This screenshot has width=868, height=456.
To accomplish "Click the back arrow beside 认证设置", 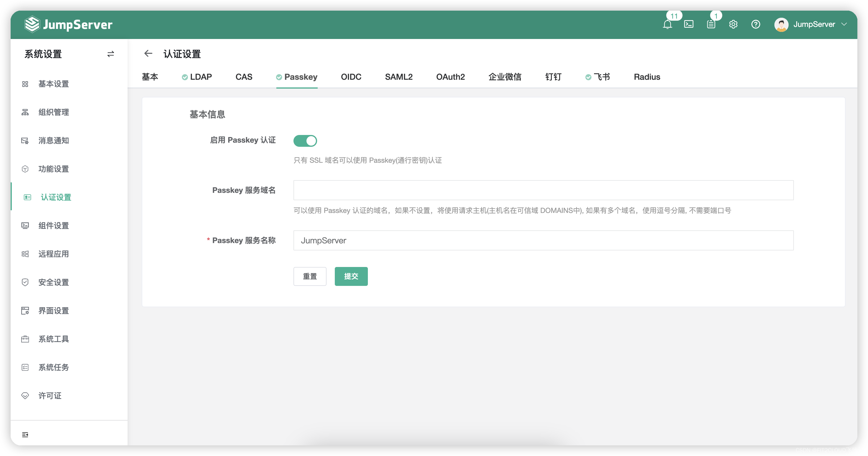I will [x=148, y=53].
